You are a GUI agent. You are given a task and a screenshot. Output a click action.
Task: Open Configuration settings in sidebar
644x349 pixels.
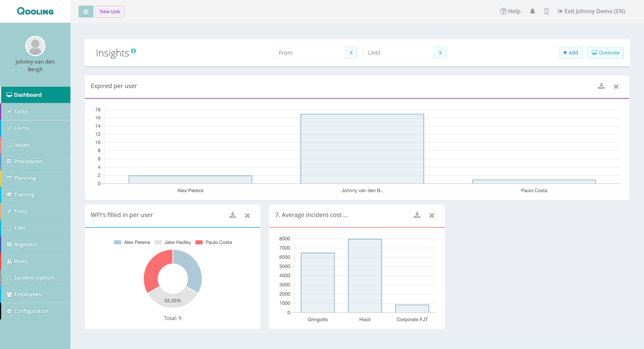[35, 311]
